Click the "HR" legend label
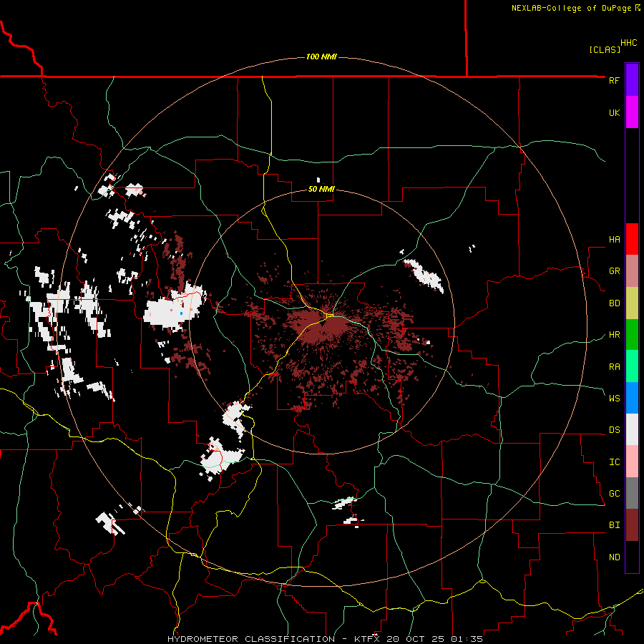The height and width of the screenshot is (644, 644). pos(614,335)
